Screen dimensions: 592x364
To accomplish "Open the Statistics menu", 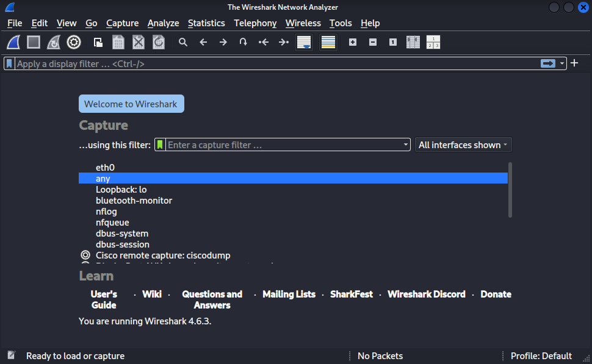I will pos(206,23).
